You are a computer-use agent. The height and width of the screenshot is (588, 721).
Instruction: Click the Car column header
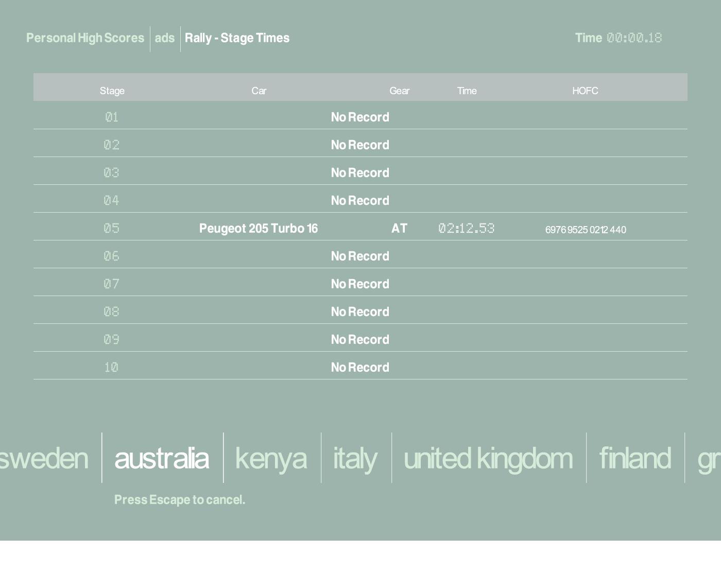259,91
